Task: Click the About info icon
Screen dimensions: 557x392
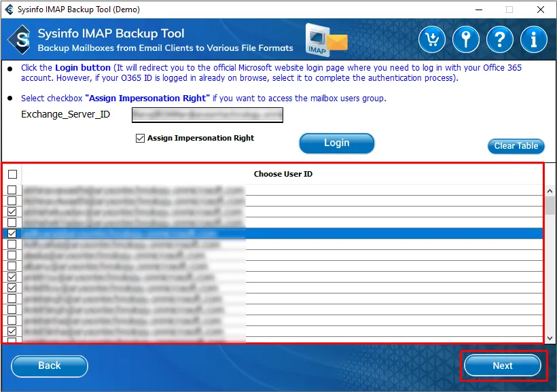Action: point(534,40)
